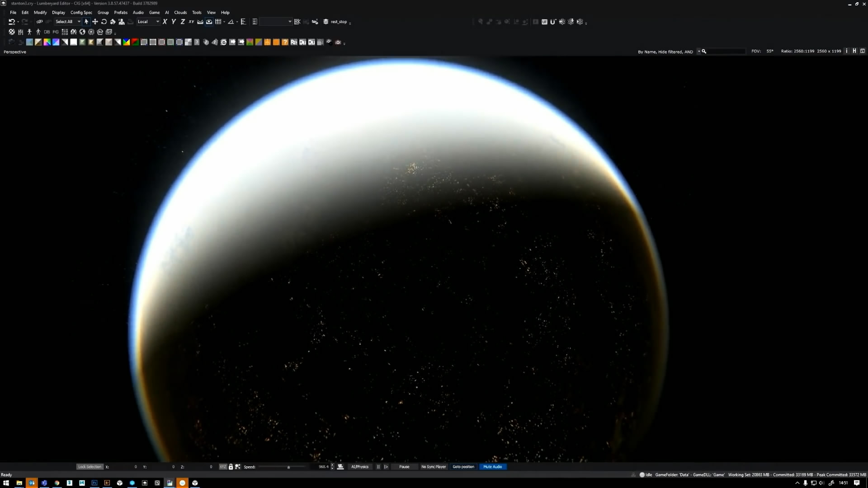Click the orange question mark icon
The height and width of the screenshot is (488, 868).
click(x=285, y=42)
